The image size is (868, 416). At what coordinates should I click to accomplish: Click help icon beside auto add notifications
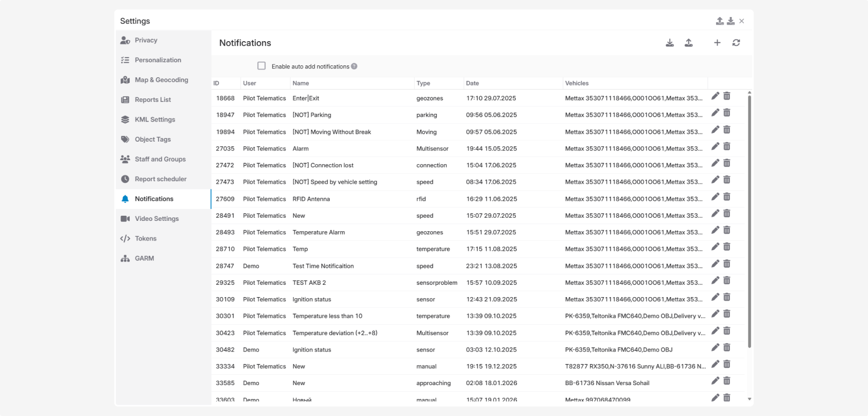354,66
